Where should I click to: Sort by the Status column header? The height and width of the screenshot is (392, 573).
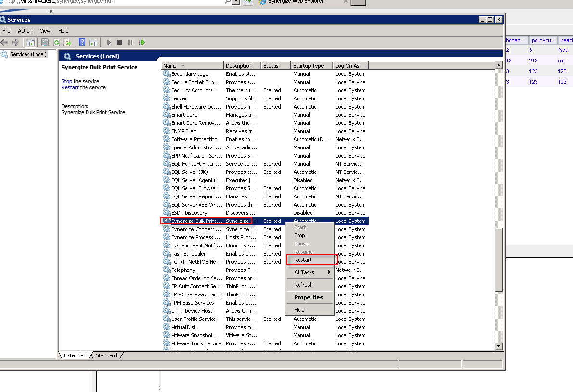click(276, 66)
